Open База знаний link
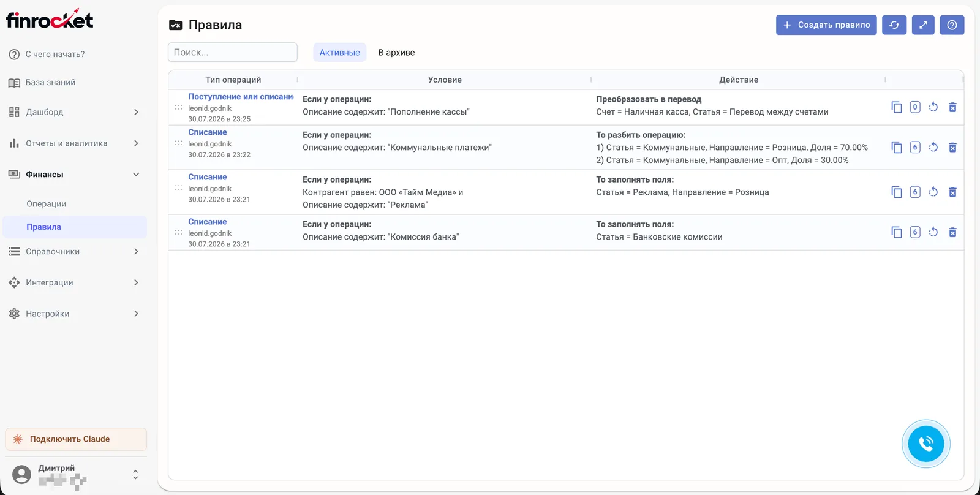Viewport: 980px width, 495px height. pyautogui.click(x=50, y=83)
